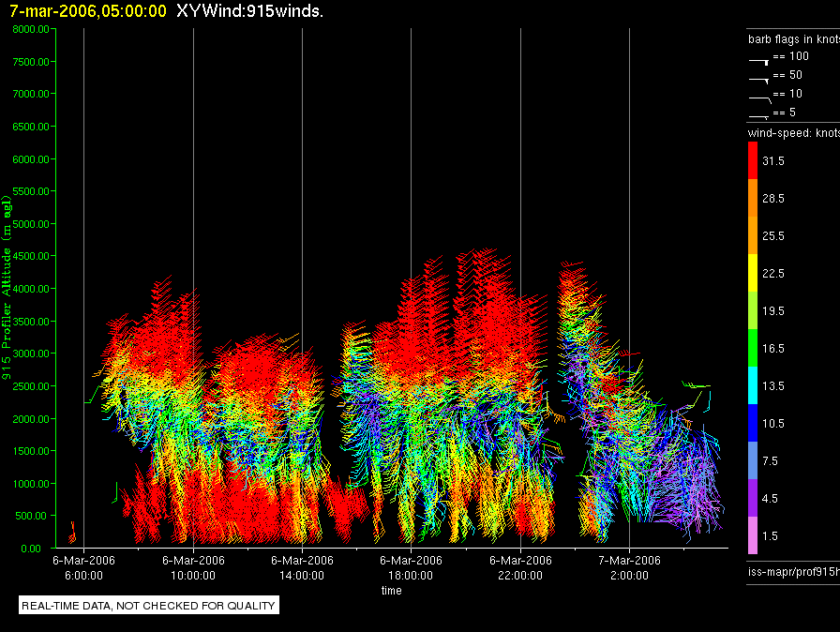
Task: Click the dark orange 28.5 color swatch
Action: click(x=753, y=198)
